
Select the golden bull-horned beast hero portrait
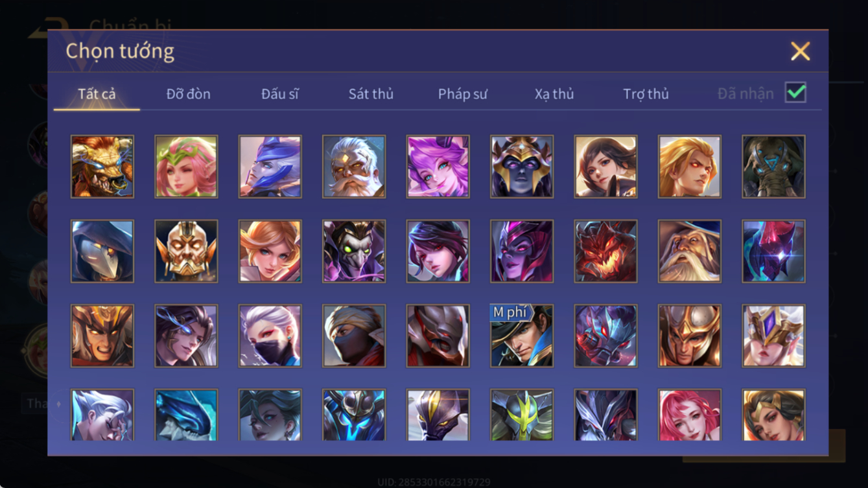tap(102, 167)
